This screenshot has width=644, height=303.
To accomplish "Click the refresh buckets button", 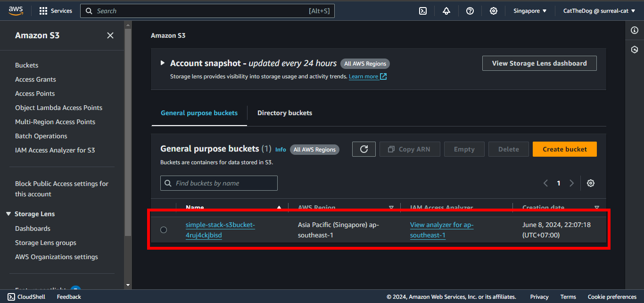I will coord(364,149).
